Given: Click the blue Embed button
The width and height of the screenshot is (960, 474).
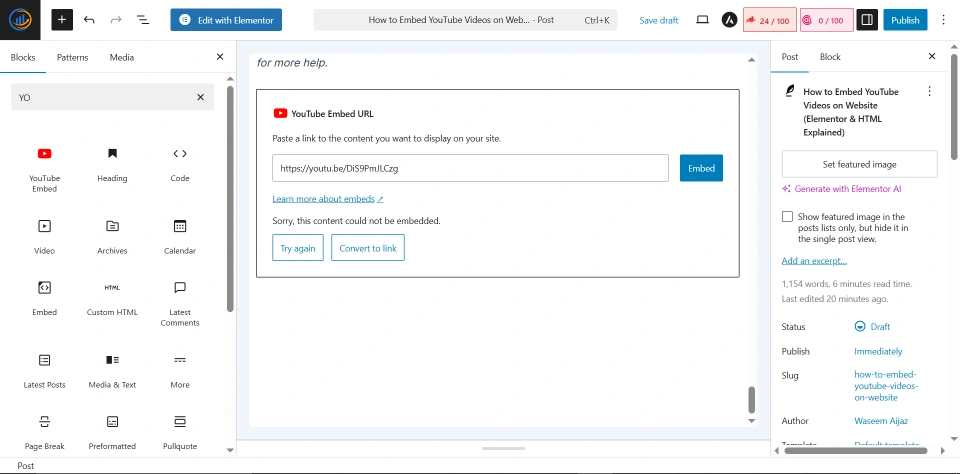Looking at the screenshot, I should [x=701, y=168].
